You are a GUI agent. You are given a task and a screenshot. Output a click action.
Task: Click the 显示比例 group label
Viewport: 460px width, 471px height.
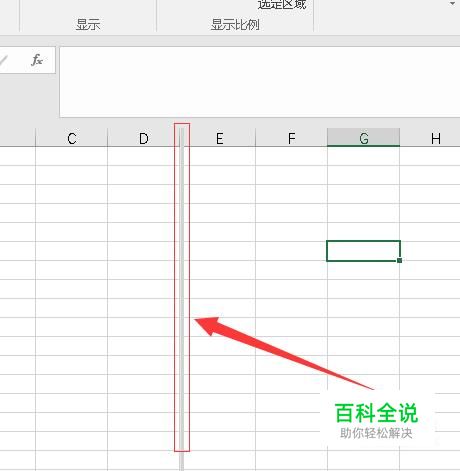coord(235,25)
